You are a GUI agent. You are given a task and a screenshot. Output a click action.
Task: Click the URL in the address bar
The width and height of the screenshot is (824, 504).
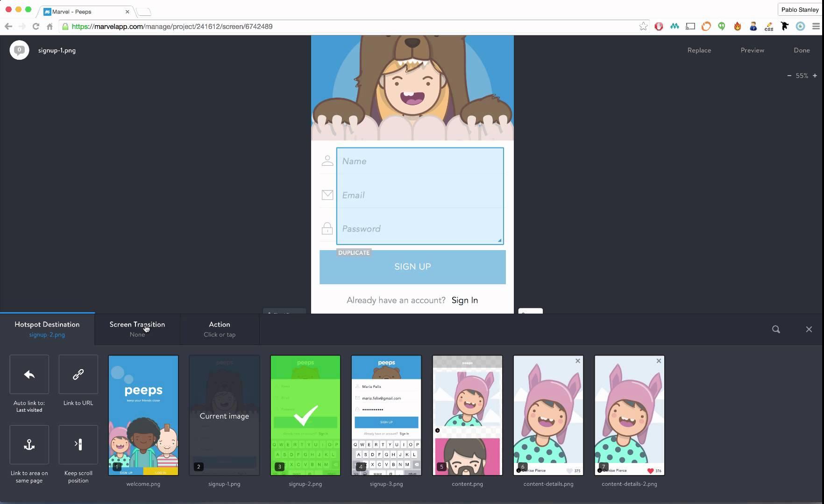pos(172,27)
